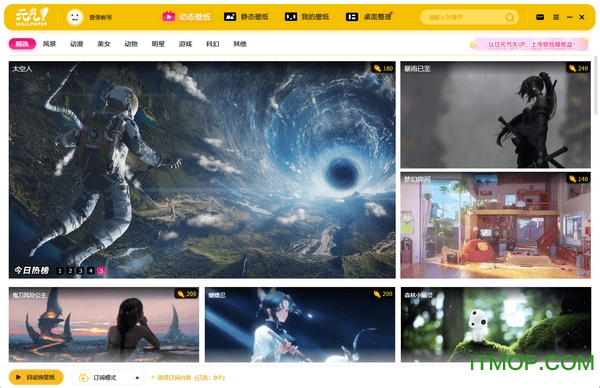Open the mail messages icon
The height and width of the screenshot is (388, 600).
click(x=540, y=17)
